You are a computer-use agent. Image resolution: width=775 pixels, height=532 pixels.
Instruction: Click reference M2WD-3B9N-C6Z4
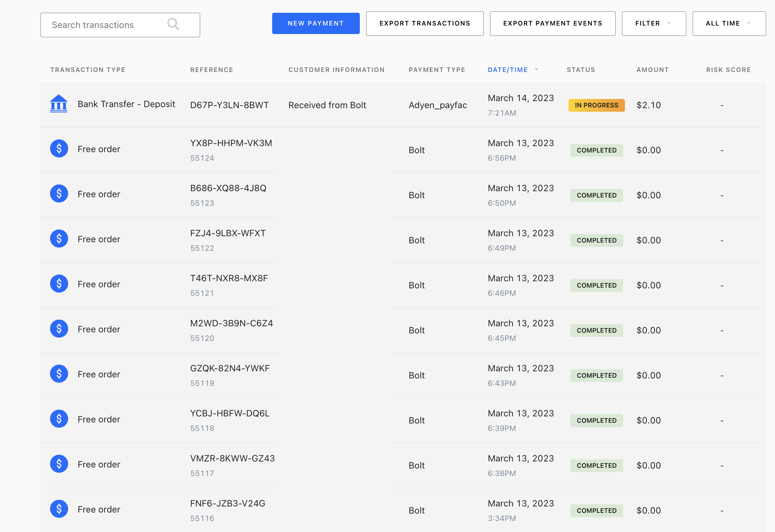(231, 323)
